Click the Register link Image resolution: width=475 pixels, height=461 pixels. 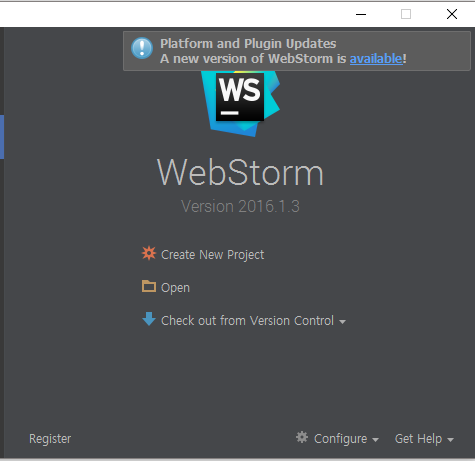tap(50, 439)
